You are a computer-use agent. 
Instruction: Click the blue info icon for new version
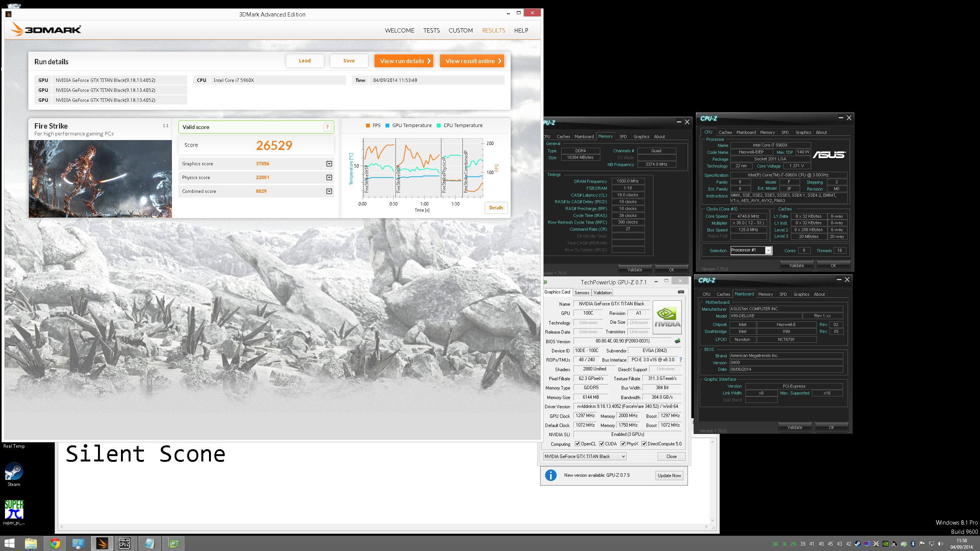click(x=551, y=475)
